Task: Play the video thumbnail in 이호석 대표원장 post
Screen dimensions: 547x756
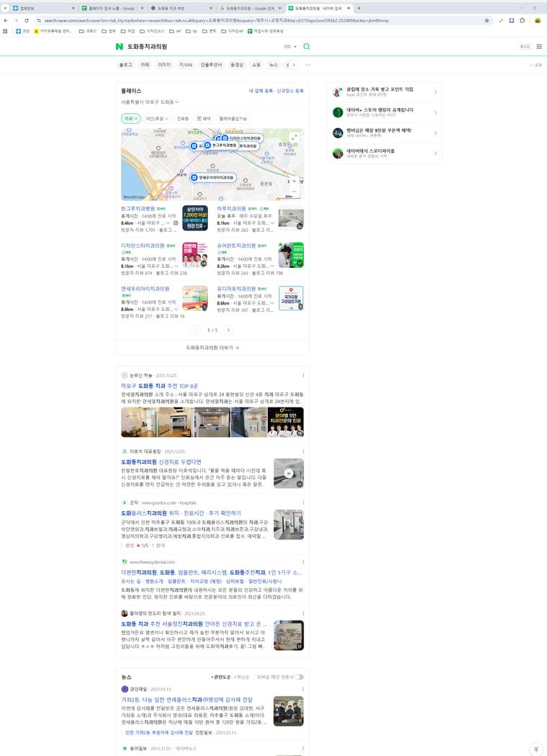Action: [x=289, y=473]
